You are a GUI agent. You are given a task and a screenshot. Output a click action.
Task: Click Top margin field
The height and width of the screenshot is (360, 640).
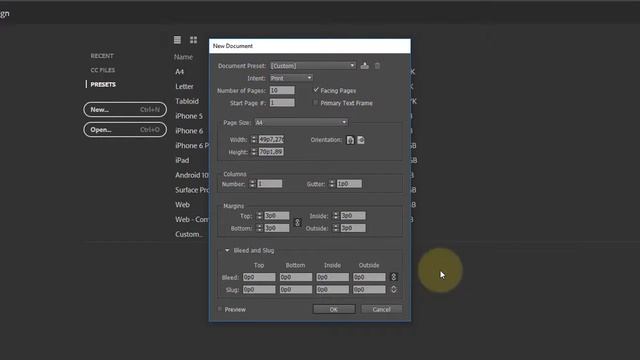(277, 216)
